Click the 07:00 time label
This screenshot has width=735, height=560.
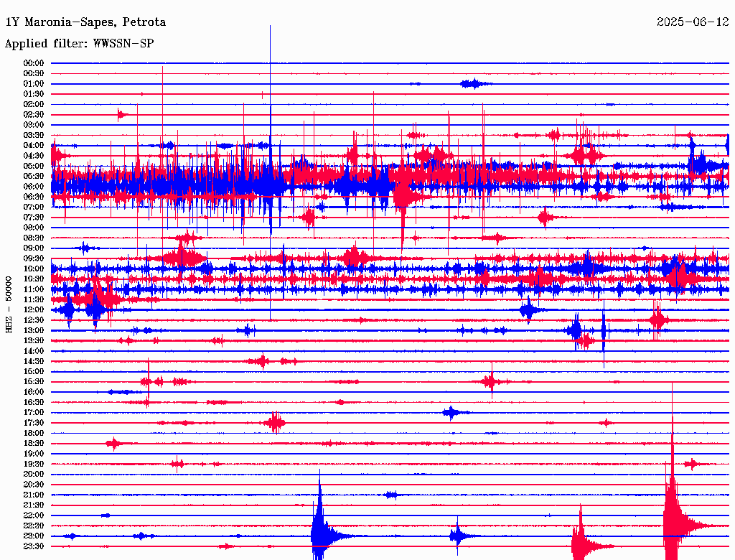tap(34, 207)
